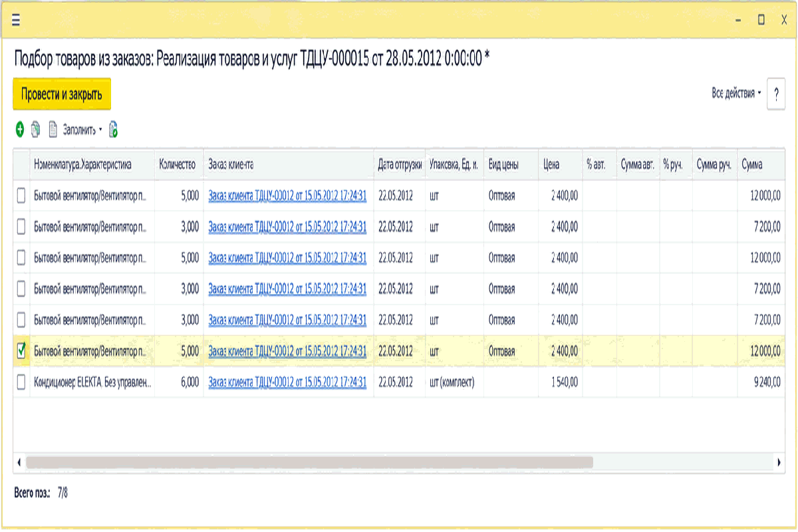Click the Провести и закрыть button
This screenshot has width=798, height=532.
(62, 94)
